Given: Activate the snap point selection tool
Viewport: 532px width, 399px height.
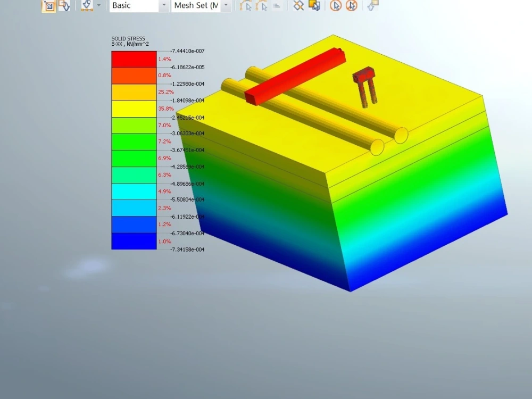Looking at the screenshot, I should point(87,6).
